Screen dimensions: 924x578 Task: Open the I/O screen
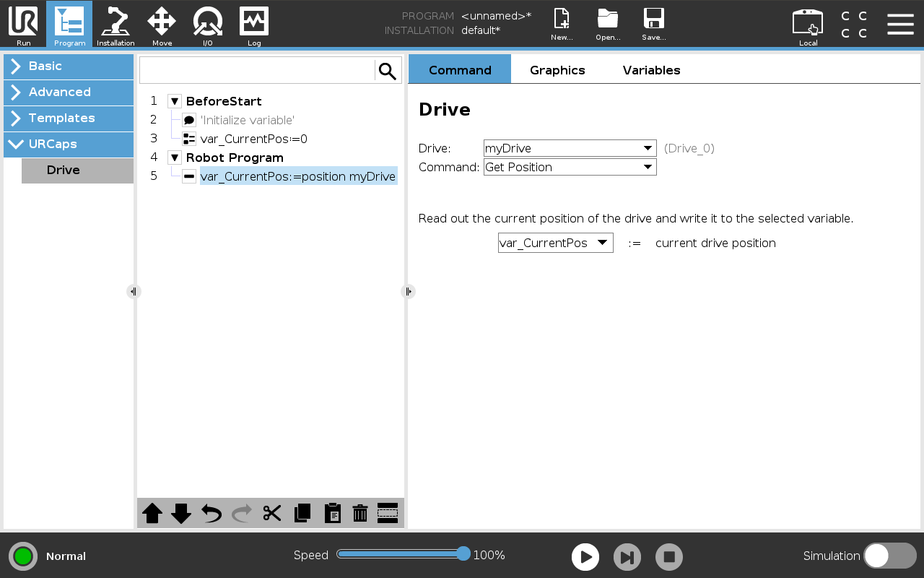coord(207,25)
